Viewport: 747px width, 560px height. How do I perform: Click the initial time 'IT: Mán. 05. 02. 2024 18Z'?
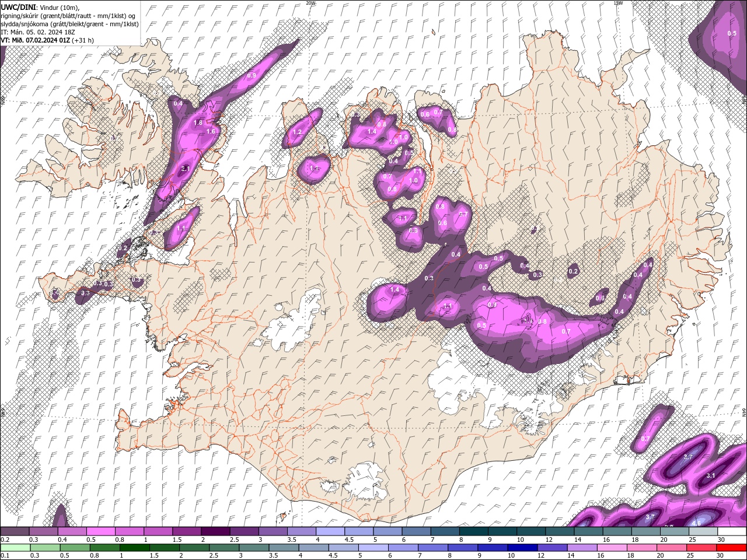pyautogui.click(x=38, y=32)
